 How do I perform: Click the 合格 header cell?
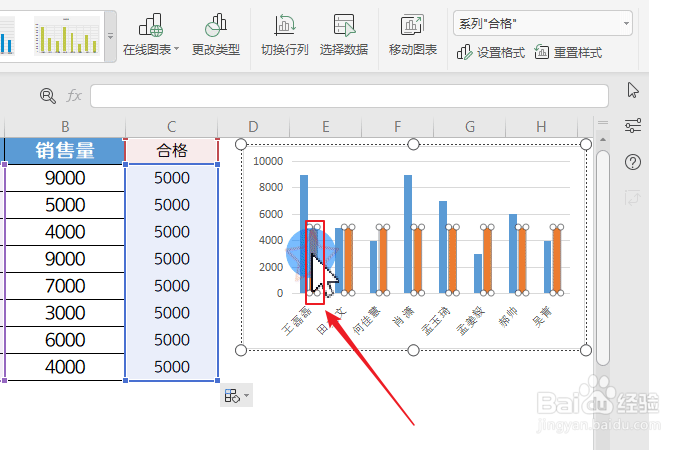pyautogui.click(x=172, y=151)
